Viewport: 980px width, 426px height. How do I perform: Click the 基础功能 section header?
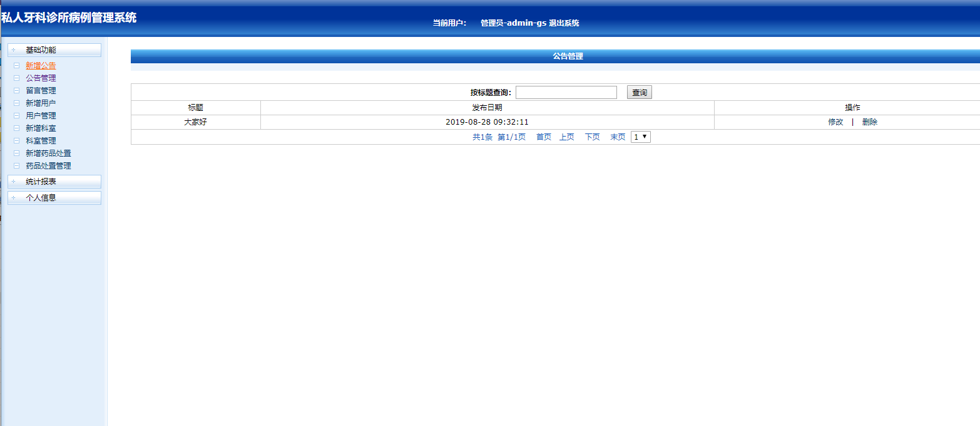[x=54, y=49]
